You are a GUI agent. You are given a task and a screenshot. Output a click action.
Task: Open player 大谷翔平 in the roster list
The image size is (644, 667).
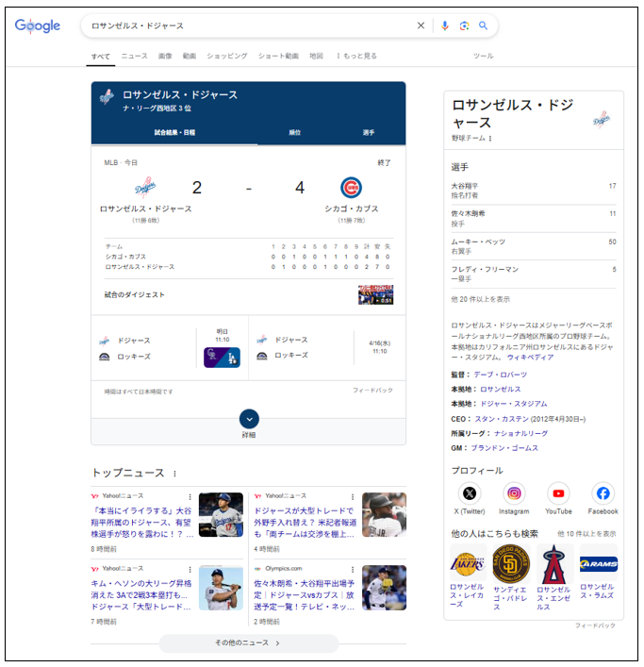coord(534,191)
